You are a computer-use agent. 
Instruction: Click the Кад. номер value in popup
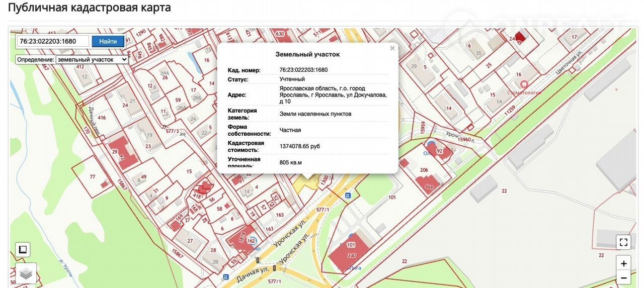click(x=303, y=70)
